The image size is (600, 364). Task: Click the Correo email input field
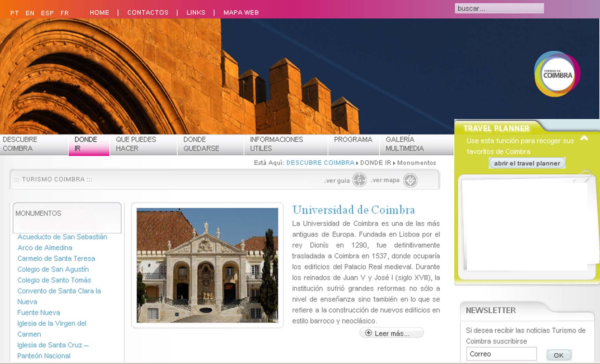coord(501,354)
